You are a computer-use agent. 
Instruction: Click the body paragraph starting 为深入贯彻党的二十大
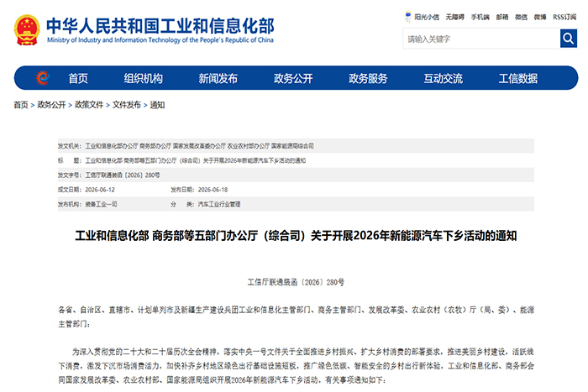click(x=296, y=366)
